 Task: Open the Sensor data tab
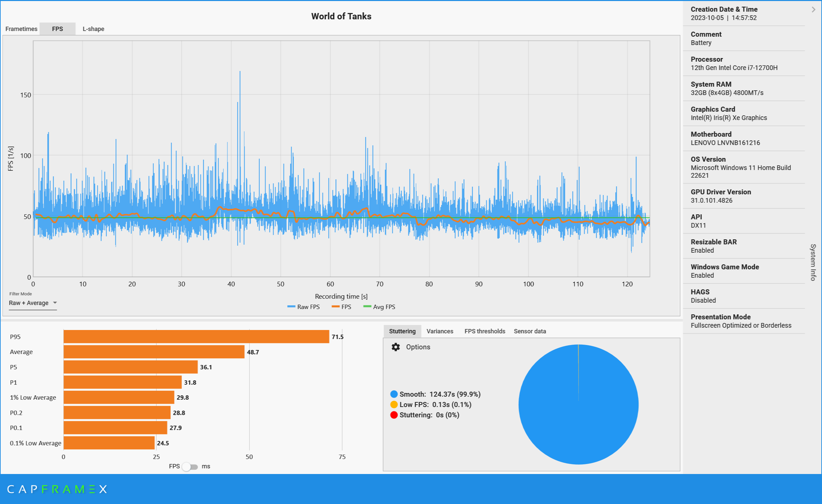[529, 331]
